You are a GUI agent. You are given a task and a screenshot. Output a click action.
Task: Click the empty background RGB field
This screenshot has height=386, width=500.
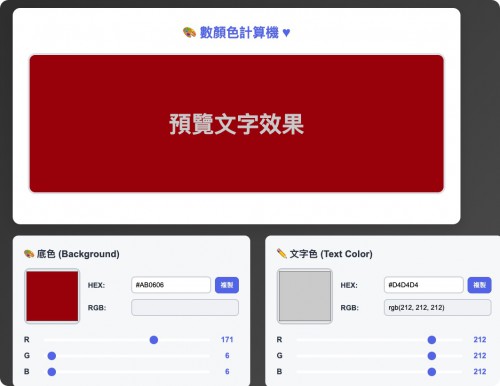pos(185,307)
